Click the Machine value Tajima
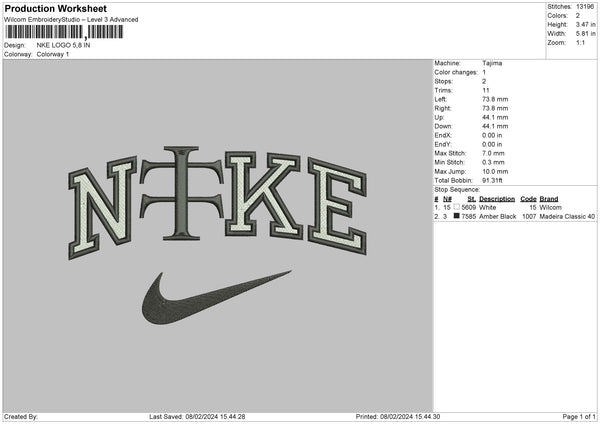Screen dimensions: 600x424 (x=492, y=63)
